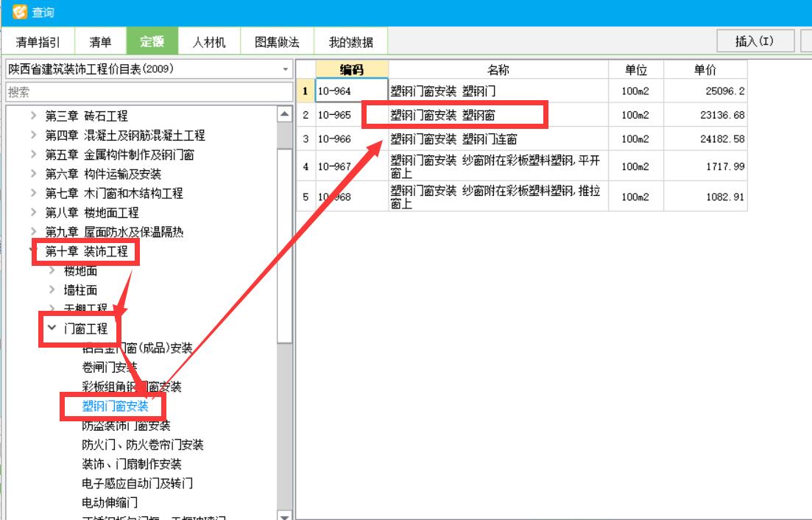Viewport: 812px width, 520px height.
Task: Select 塑钢门窗安装 塑钢门连窗 name cell
Action: [498, 138]
